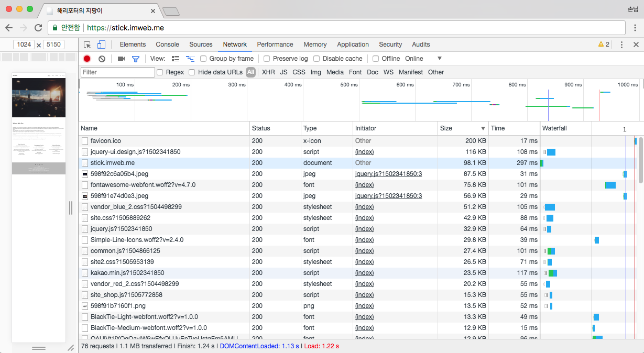Enable the Regex filter checkbox
This screenshot has width=644, height=353.
(160, 72)
